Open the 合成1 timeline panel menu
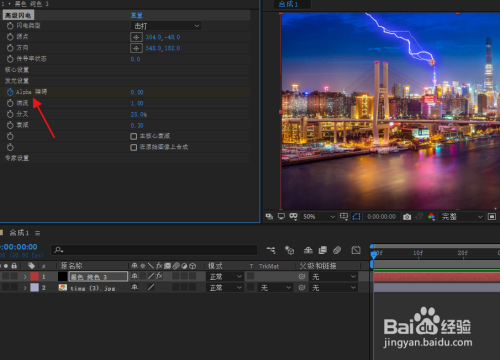Screen dimensions: 500x360 pyautogui.click(x=38, y=233)
